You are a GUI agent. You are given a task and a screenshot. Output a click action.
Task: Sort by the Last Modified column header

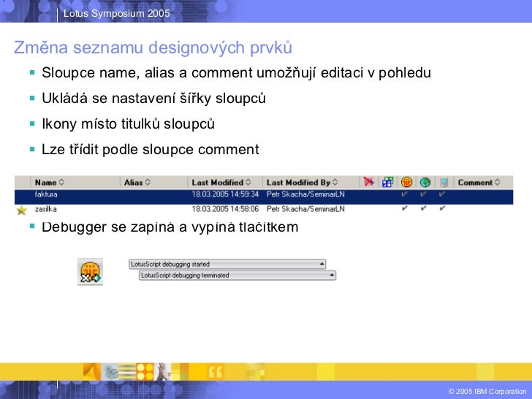221,182
